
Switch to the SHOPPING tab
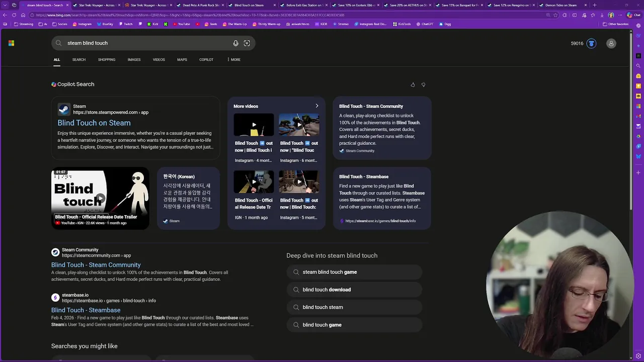[x=107, y=60]
